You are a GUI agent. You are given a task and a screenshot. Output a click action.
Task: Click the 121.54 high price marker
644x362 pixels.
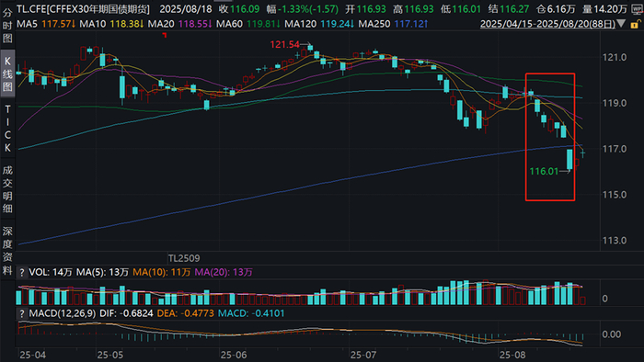(x=284, y=44)
